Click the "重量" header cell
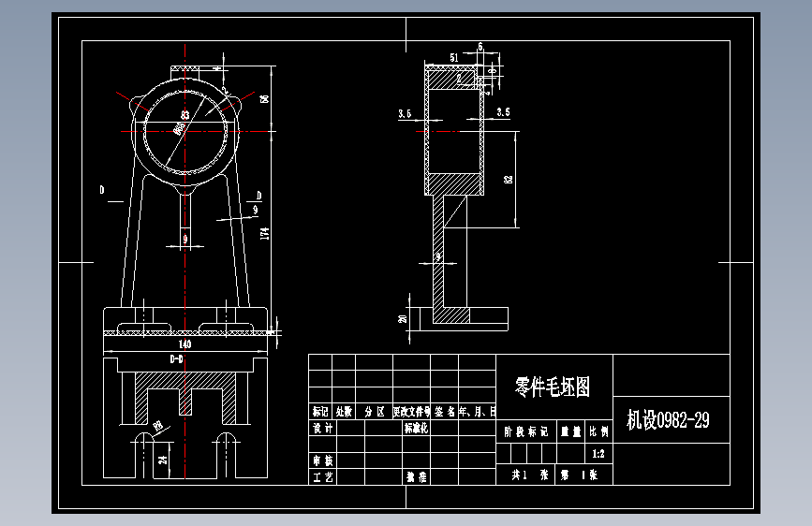The height and width of the screenshot is (526, 812). pos(571,431)
